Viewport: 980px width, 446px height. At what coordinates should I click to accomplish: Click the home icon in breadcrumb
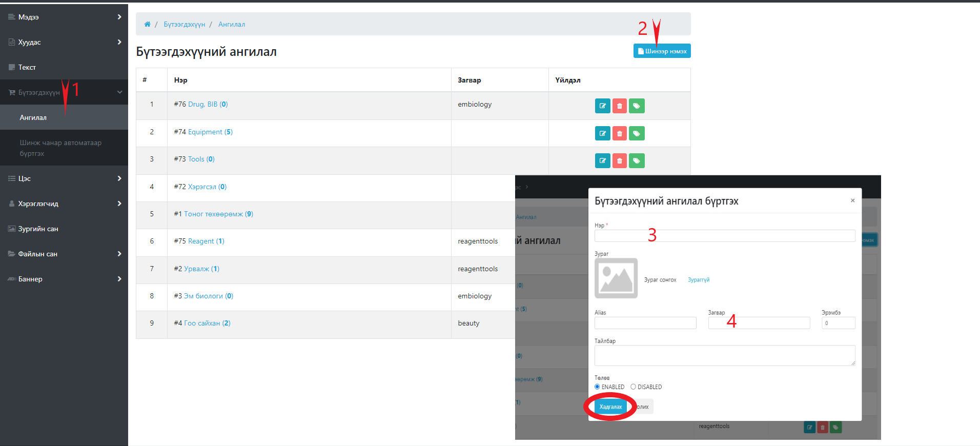[147, 24]
